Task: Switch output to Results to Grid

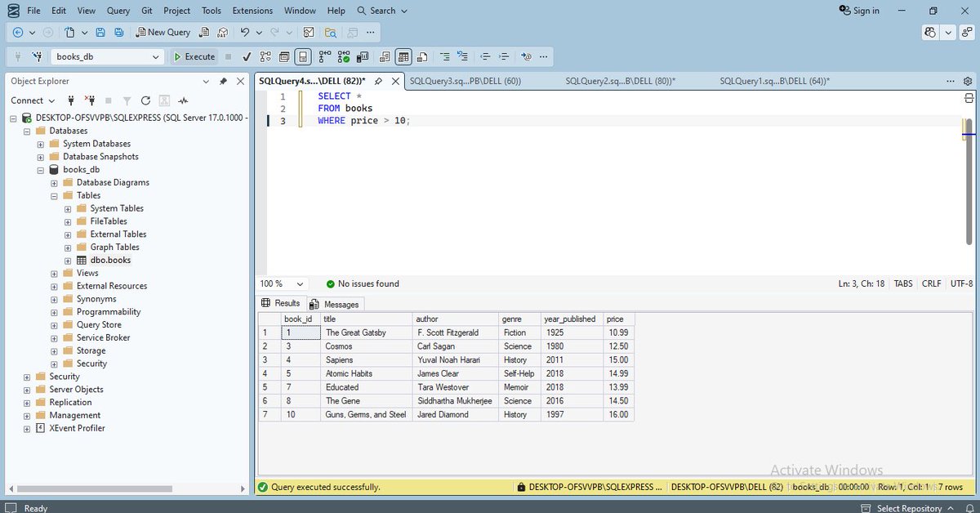Action: pyautogui.click(x=403, y=56)
